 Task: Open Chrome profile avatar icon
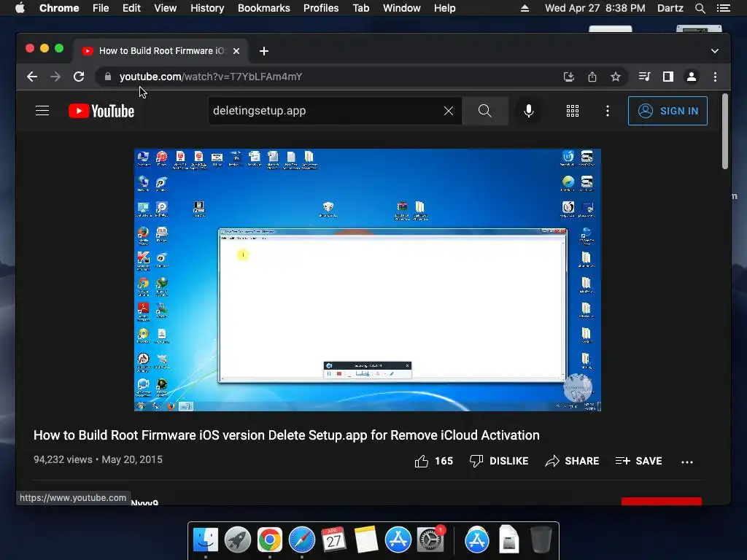click(x=692, y=77)
